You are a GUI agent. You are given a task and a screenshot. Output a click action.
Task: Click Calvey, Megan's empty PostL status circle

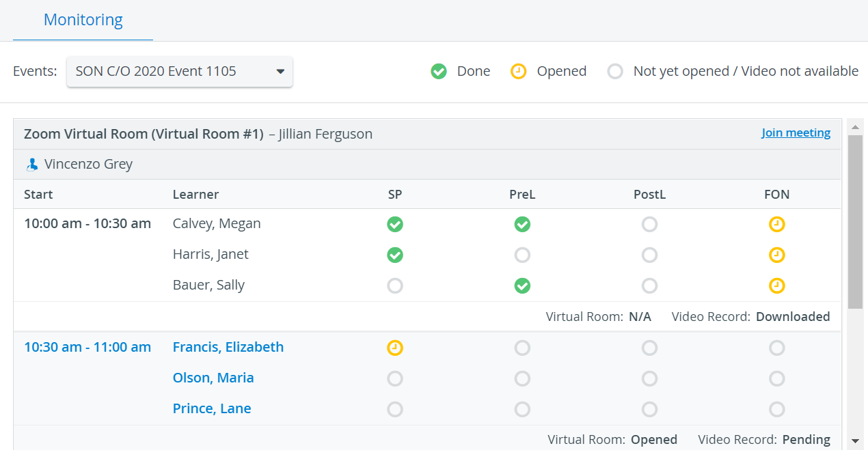tap(649, 224)
